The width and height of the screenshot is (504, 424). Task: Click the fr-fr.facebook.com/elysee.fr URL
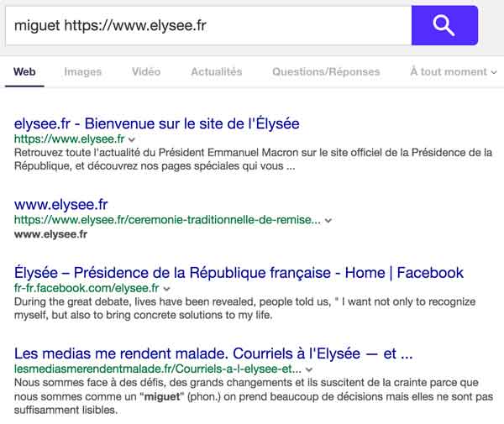pos(87,288)
